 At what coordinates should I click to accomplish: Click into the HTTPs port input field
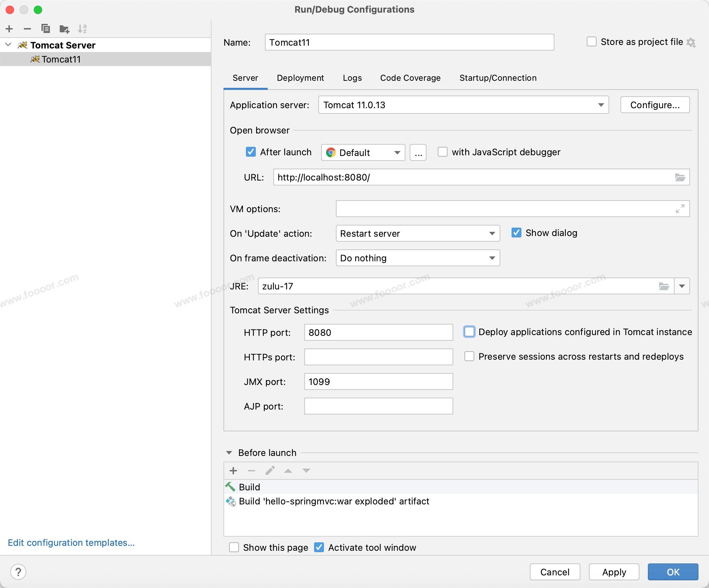pos(378,357)
